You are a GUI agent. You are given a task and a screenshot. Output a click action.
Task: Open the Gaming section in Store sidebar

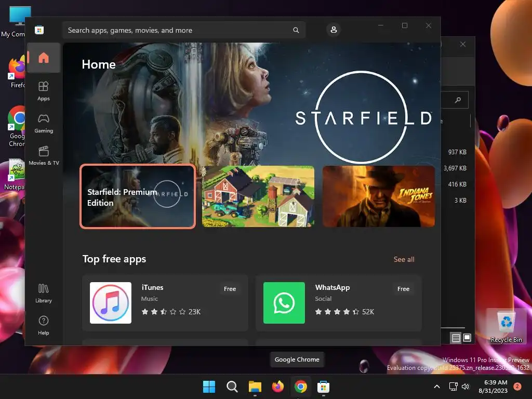coord(44,124)
